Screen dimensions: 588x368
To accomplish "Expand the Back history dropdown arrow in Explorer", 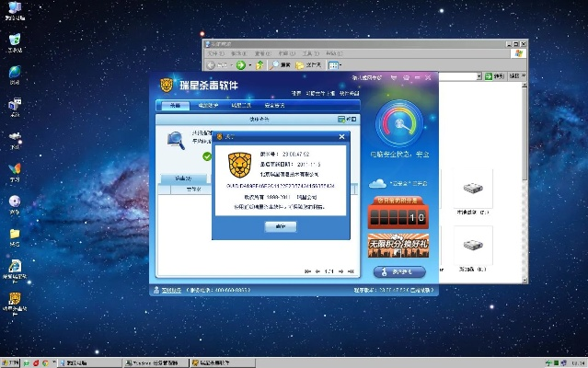I will pyautogui.click(x=232, y=65).
